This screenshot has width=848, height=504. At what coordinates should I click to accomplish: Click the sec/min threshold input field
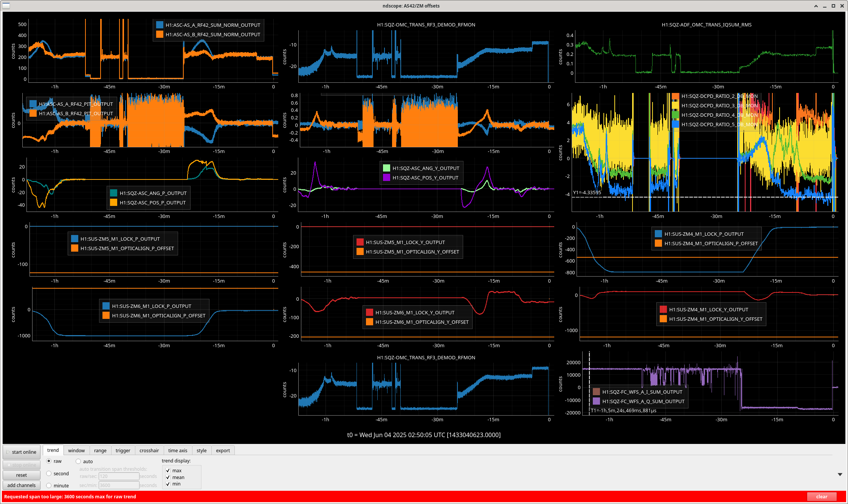pos(119,485)
